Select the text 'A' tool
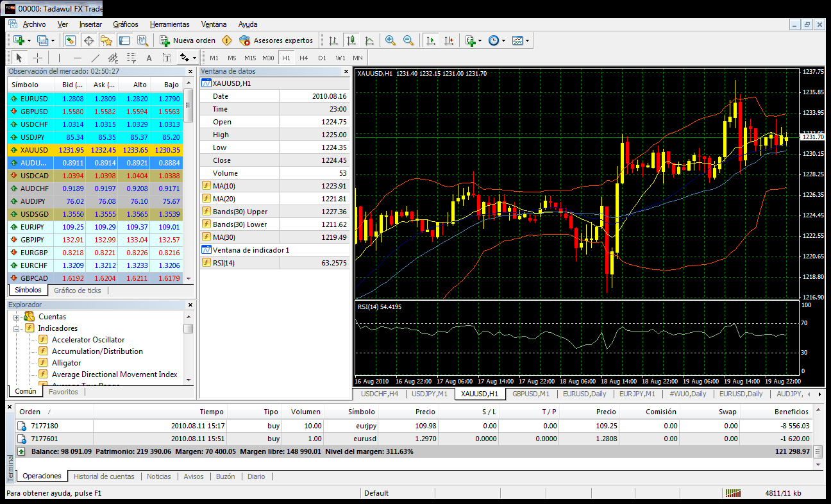831x504 pixels. pos(149,58)
